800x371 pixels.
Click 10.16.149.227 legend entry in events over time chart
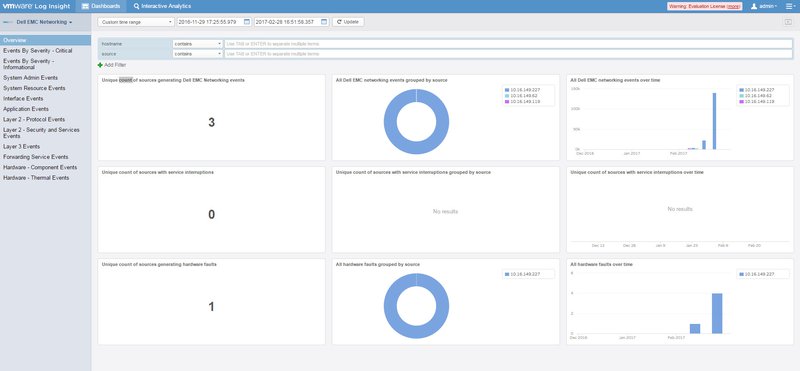[756, 90]
